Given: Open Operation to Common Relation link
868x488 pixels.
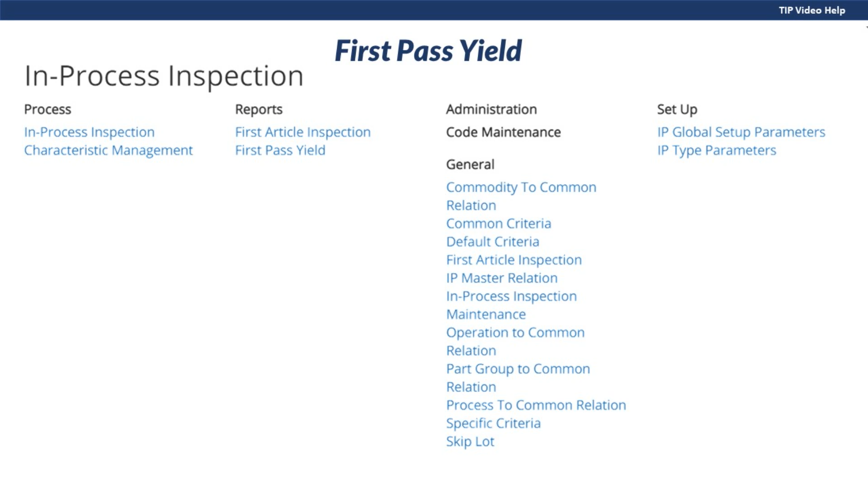Looking at the screenshot, I should (515, 333).
